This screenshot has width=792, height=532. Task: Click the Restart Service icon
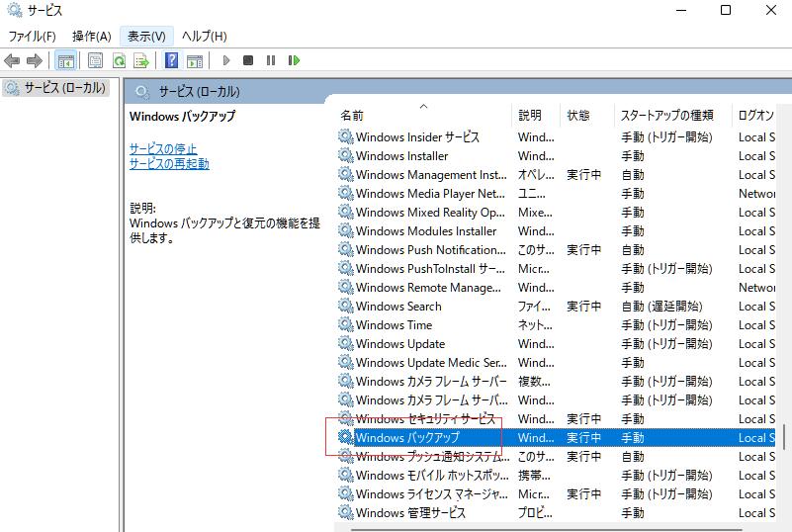[x=294, y=60]
